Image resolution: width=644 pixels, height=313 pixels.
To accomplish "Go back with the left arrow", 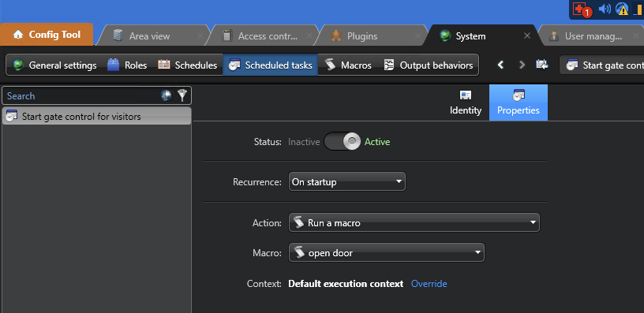I will [x=500, y=65].
